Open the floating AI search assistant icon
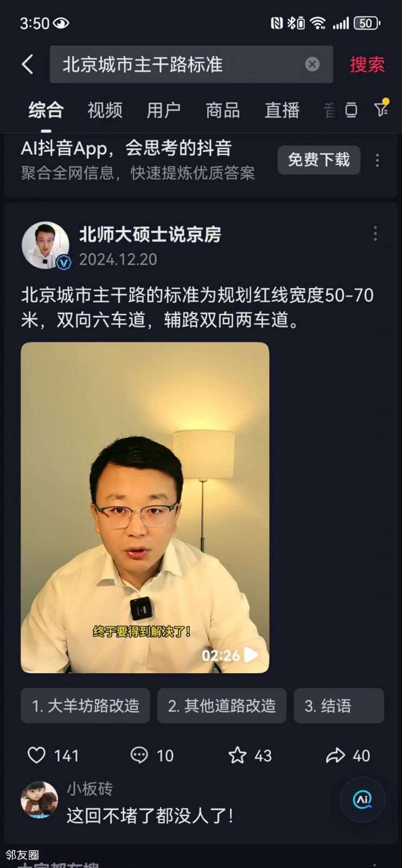 (362, 799)
